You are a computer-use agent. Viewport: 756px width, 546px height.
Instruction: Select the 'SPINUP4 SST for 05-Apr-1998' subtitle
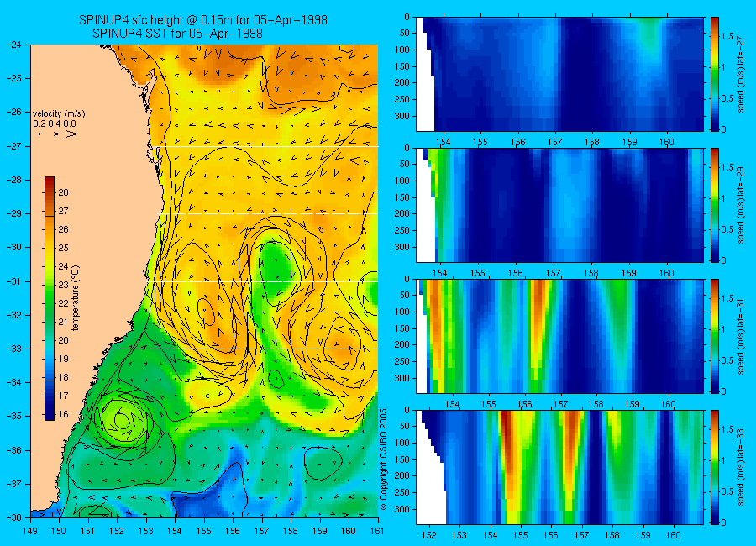(177, 34)
